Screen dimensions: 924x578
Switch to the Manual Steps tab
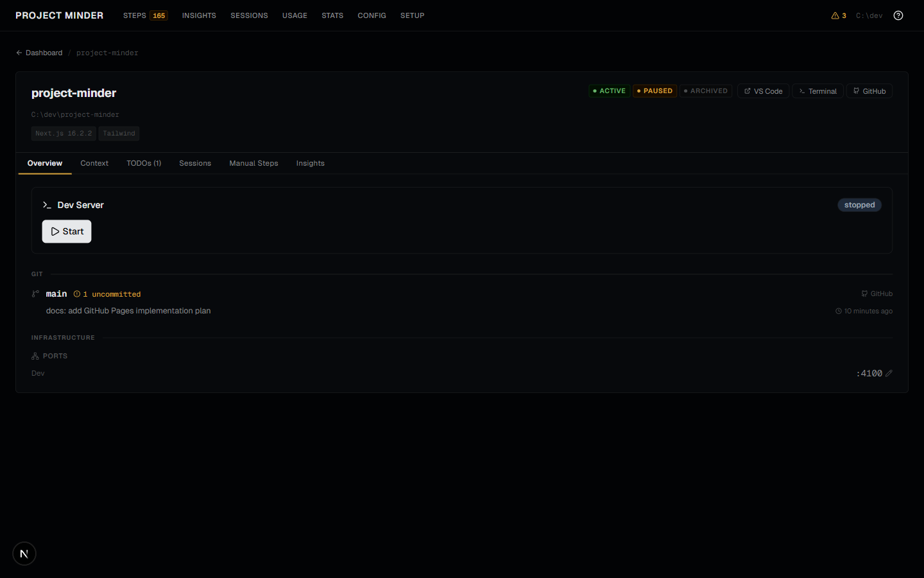pos(253,163)
